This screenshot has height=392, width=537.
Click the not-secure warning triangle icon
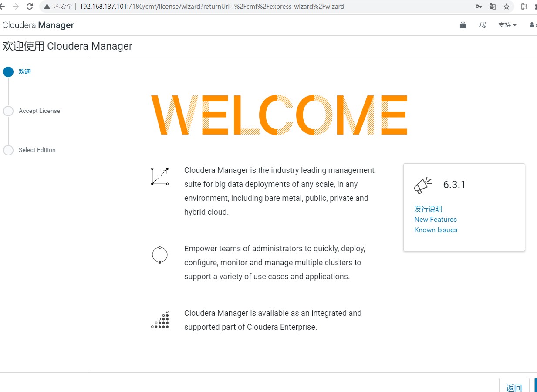point(47,7)
